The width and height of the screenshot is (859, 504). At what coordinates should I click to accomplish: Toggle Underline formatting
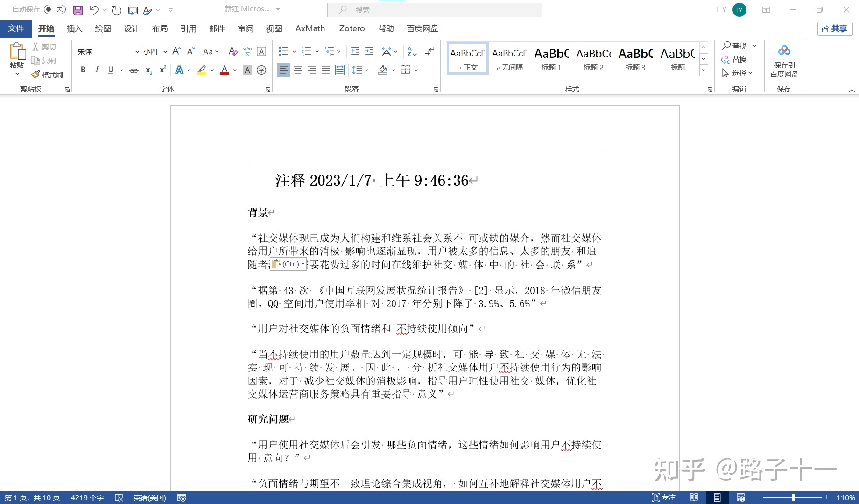[111, 70]
